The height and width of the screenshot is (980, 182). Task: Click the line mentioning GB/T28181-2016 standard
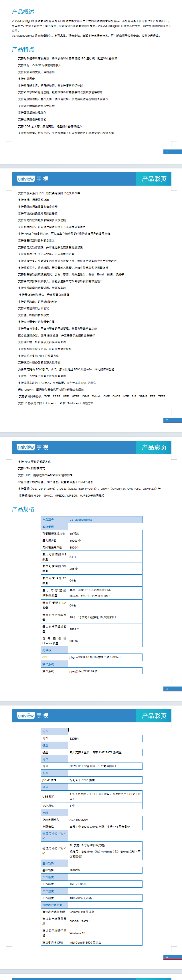point(89,489)
